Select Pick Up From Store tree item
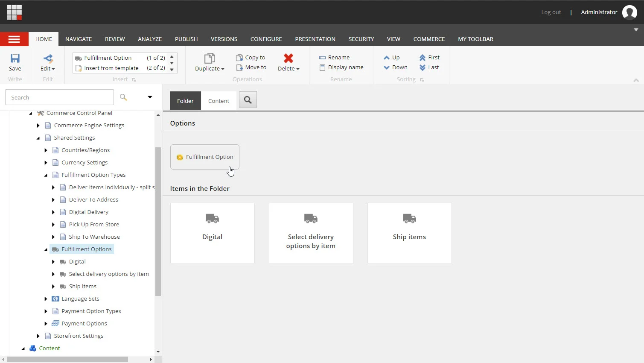Viewport: 644px width, 363px height. click(94, 225)
